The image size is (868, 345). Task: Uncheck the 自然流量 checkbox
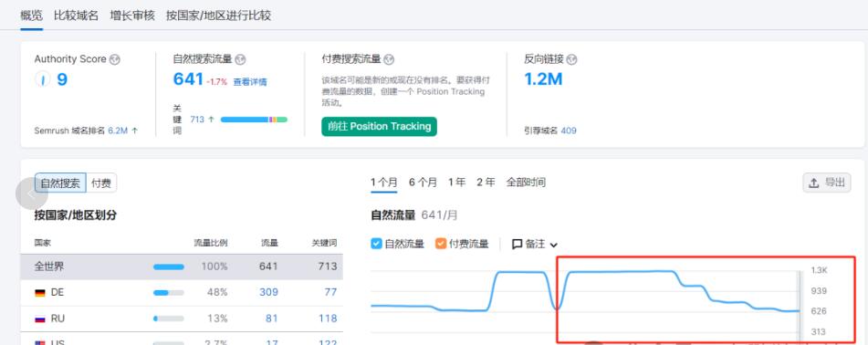point(376,244)
